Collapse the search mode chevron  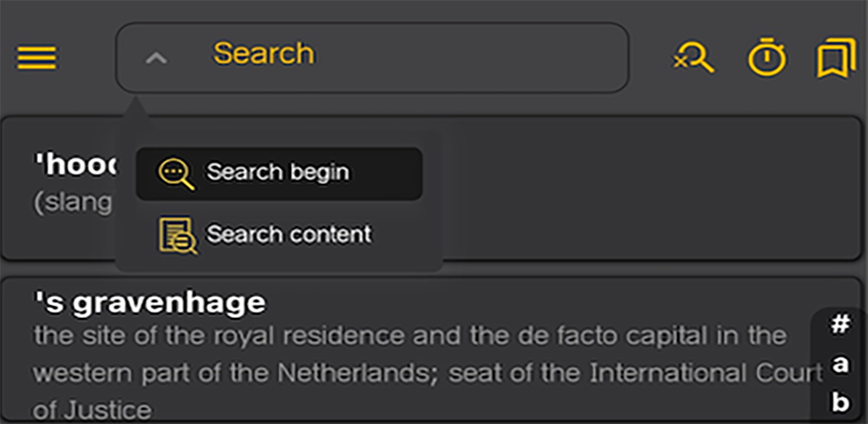156,58
